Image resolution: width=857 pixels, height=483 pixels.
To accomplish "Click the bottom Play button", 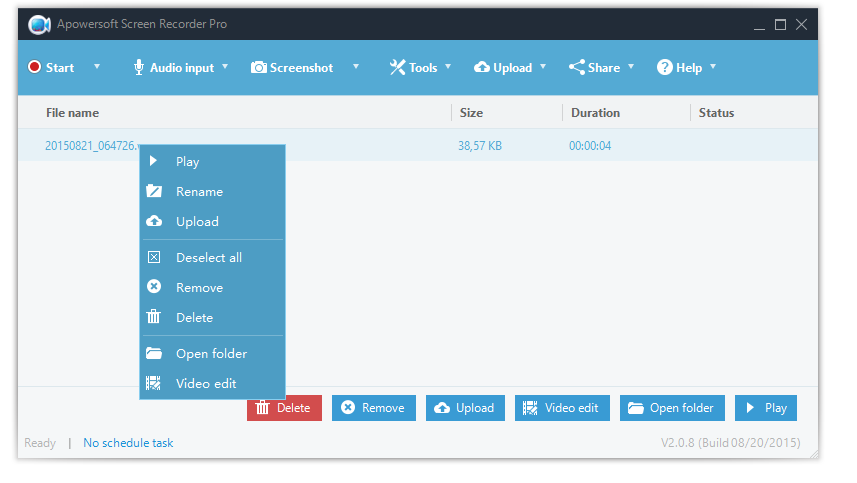I will pos(766,408).
